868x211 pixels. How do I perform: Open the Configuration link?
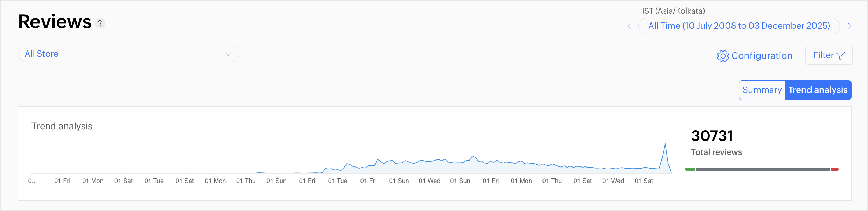762,56
